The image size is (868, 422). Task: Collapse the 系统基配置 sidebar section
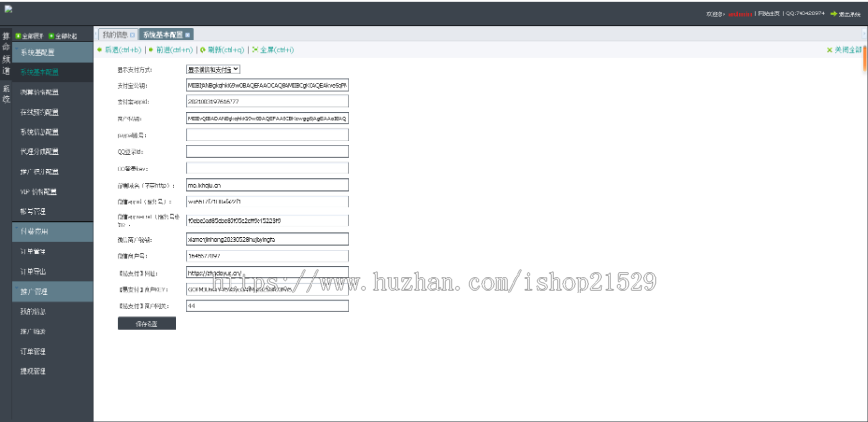(52, 53)
